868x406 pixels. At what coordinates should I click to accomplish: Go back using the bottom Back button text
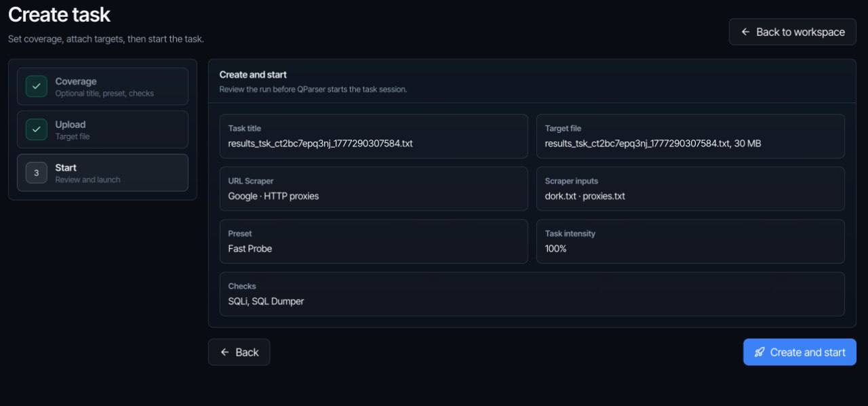point(247,352)
